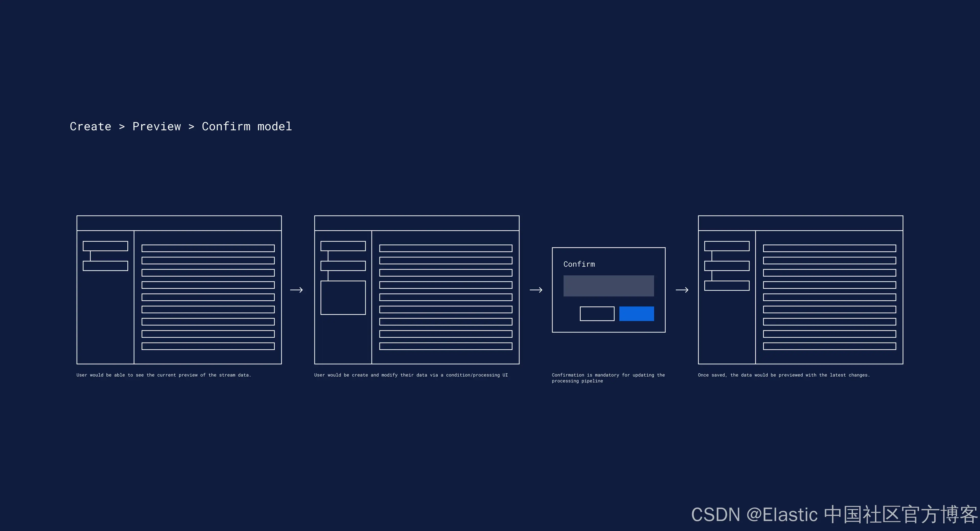Click the first data row in first wireframe
The image size is (980, 531).
(208, 248)
